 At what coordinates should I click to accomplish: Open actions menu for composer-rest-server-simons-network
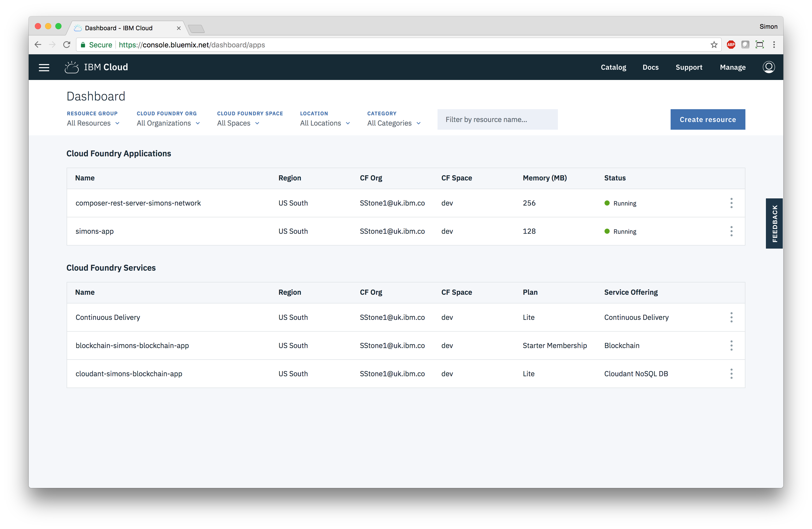[731, 203]
